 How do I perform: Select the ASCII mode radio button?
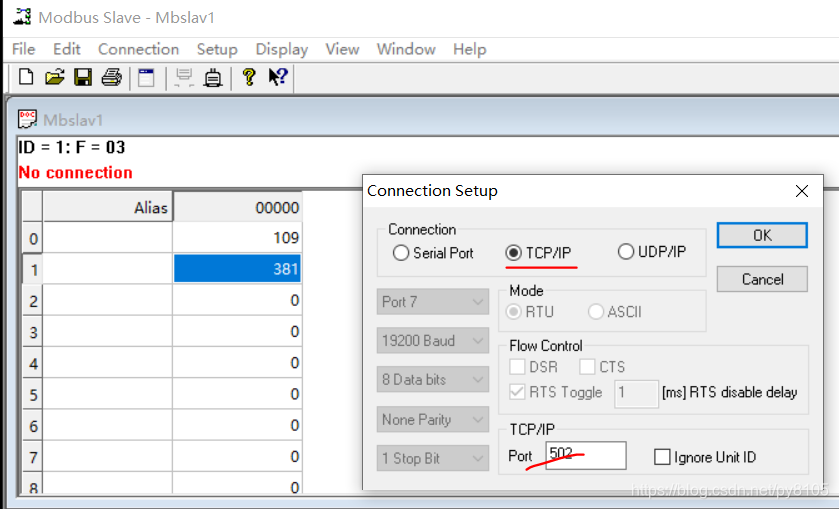[x=596, y=312]
